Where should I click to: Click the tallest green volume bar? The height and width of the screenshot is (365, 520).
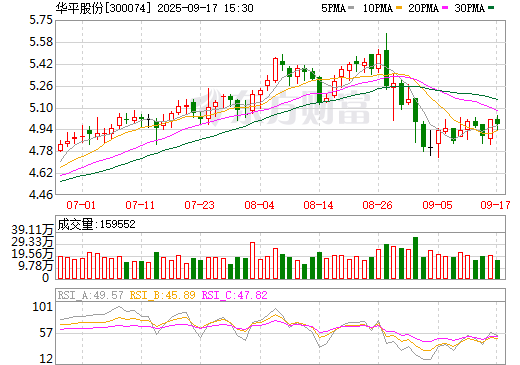pyautogui.click(x=415, y=258)
